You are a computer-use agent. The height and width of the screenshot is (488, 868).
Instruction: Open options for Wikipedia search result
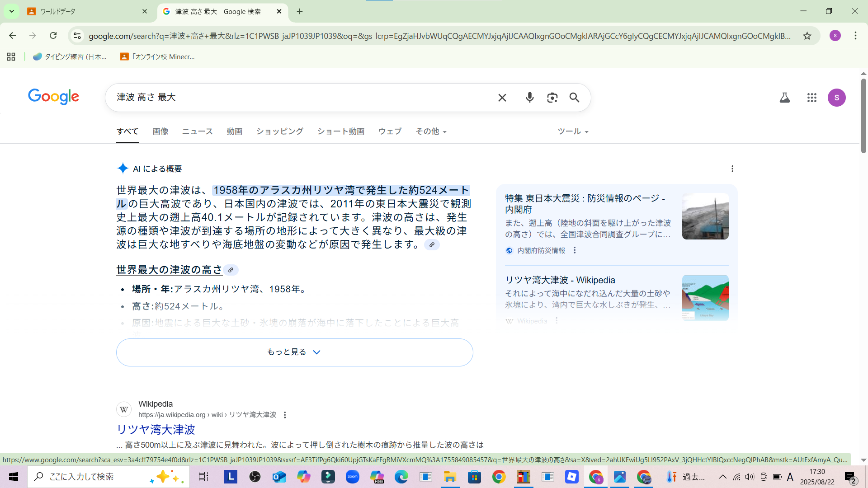285,415
